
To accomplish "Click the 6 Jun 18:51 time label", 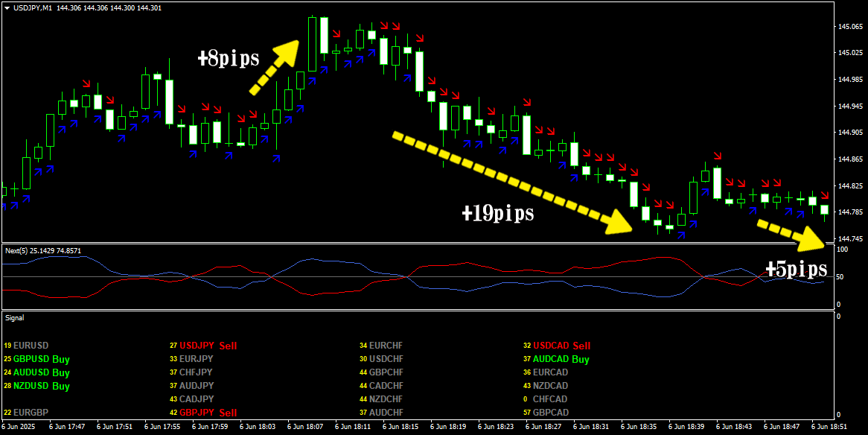I will (829, 428).
